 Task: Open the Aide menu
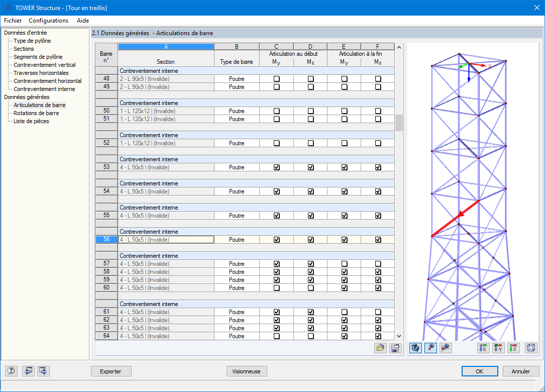click(x=83, y=21)
